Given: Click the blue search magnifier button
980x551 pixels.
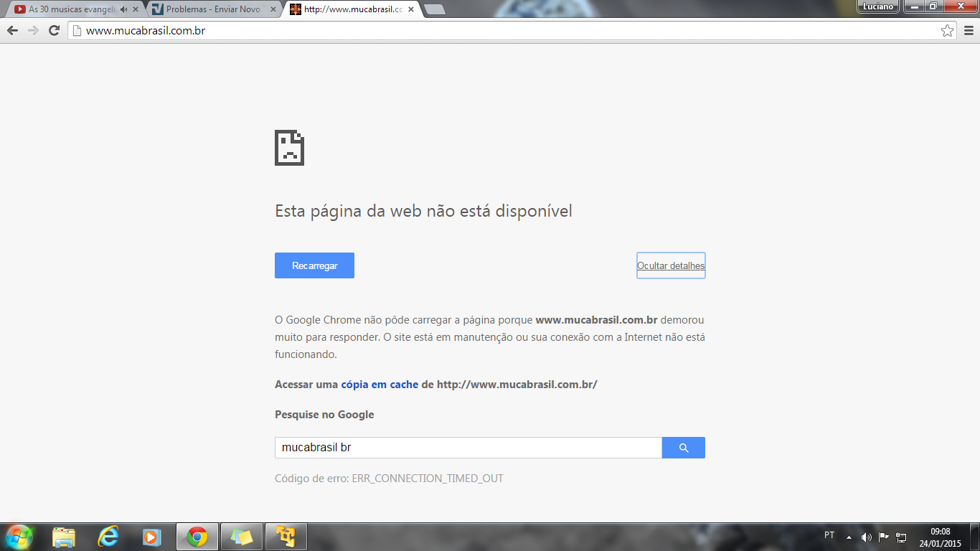Looking at the screenshot, I should [x=683, y=448].
